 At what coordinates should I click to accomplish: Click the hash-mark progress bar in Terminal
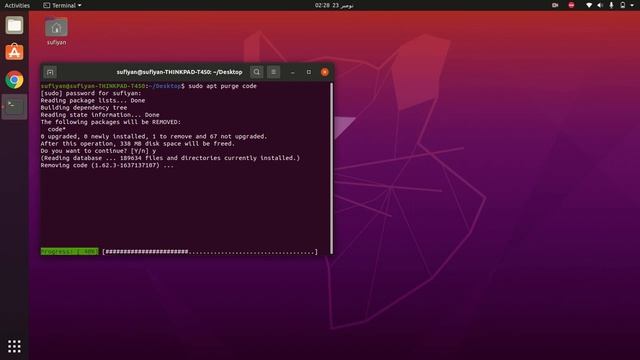click(210, 252)
